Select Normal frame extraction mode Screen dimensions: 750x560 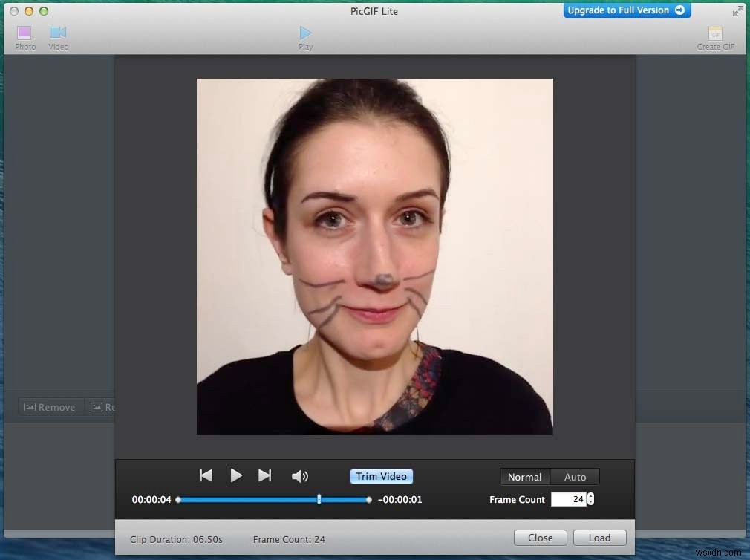[x=524, y=476]
